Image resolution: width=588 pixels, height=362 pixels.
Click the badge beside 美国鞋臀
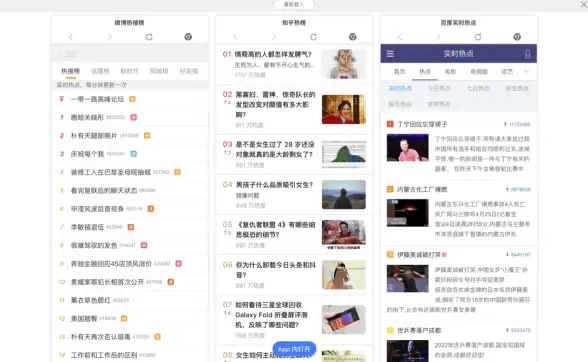[x=124, y=318]
